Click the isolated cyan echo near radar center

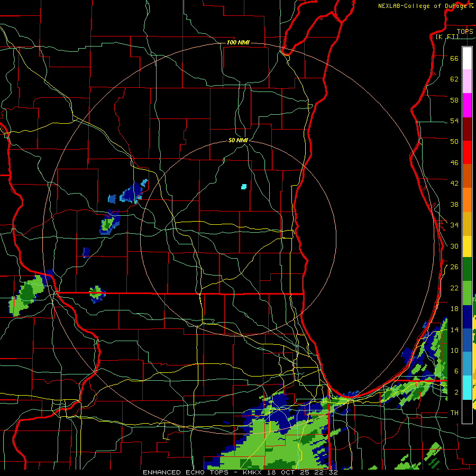click(x=244, y=186)
